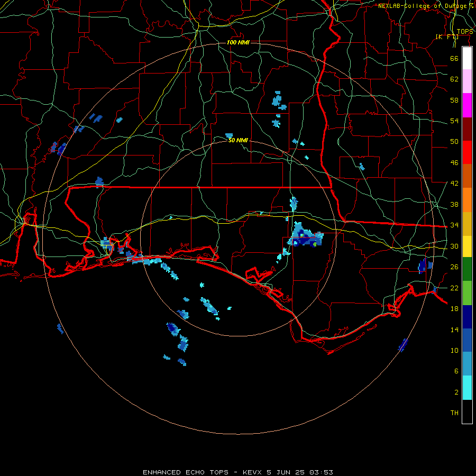
Task: Click the light pink 62 kft swatch
Action: 467,81
